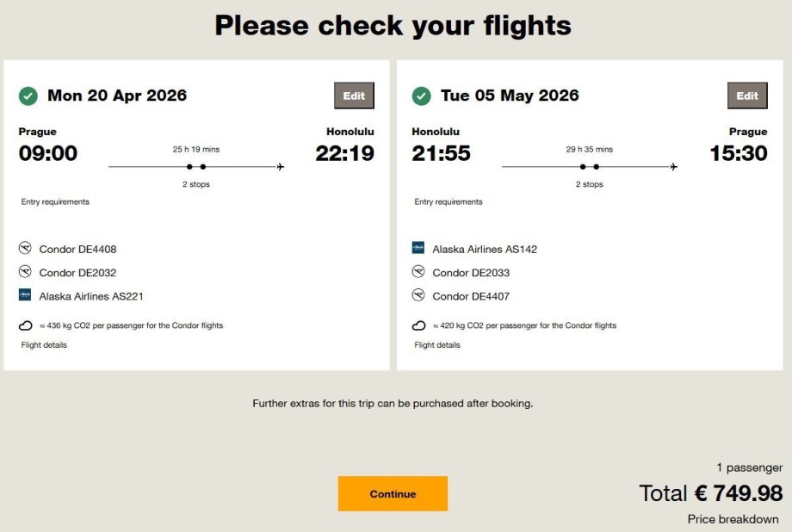The image size is (792, 532).
Task: Click Condor logo next to DE4408
Action: point(25,249)
